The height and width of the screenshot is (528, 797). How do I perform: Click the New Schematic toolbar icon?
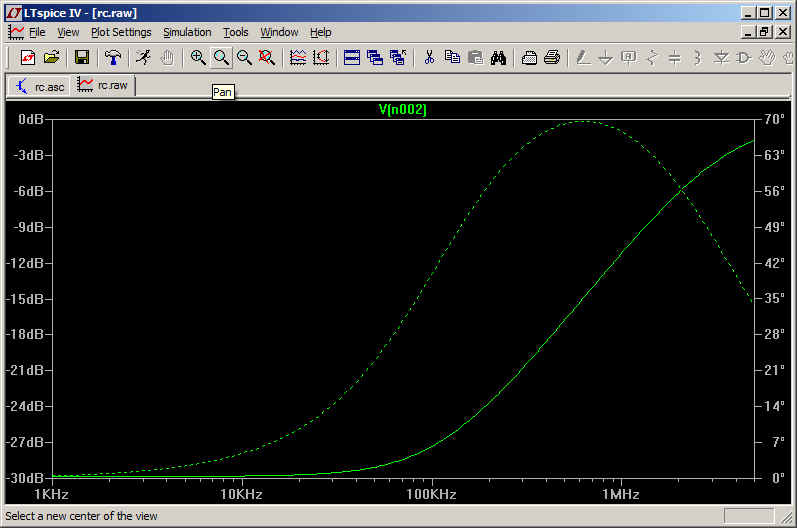28,58
